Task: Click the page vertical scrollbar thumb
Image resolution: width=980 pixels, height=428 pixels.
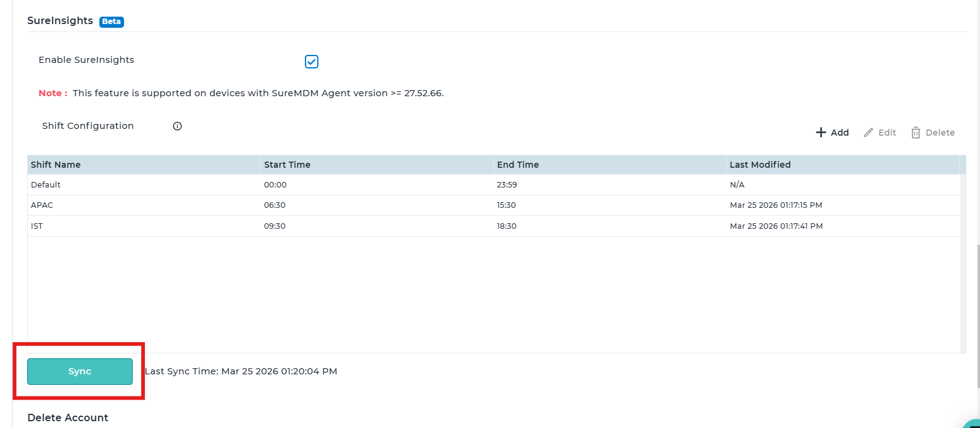Action: point(977,315)
